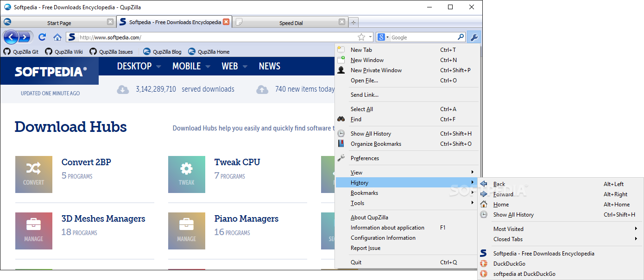Image resolution: width=644 pixels, height=280 pixels.
Task: Expand the address bar history dropdown arrow
Action: click(370, 37)
